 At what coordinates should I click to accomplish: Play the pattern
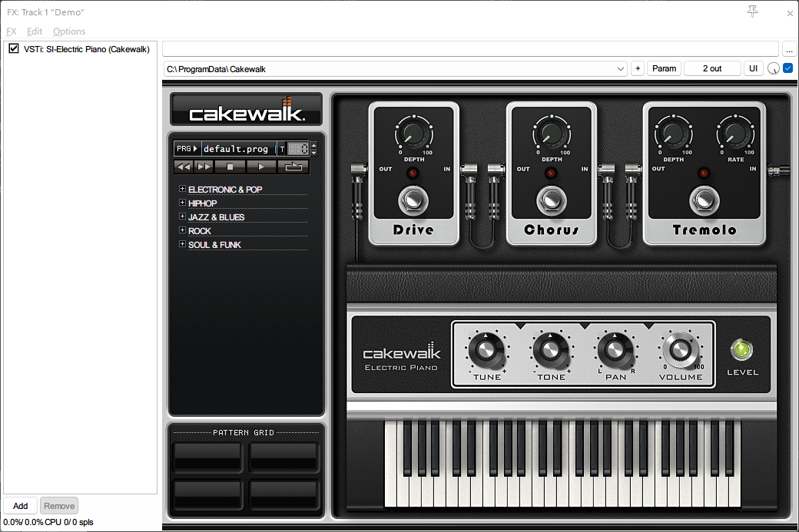pyautogui.click(x=261, y=167)
